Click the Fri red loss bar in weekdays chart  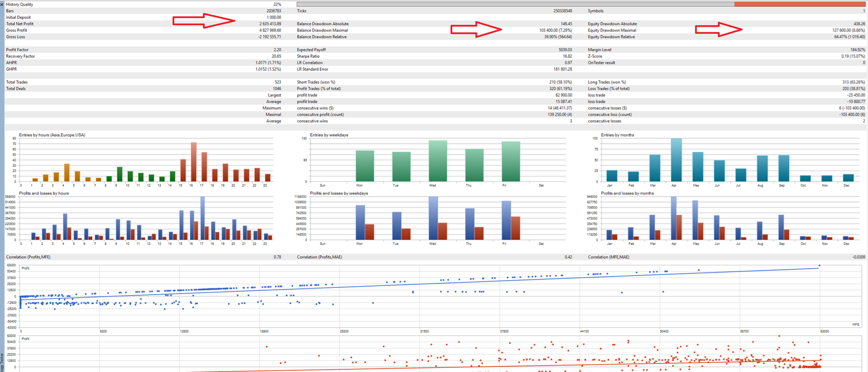(515, 228)
